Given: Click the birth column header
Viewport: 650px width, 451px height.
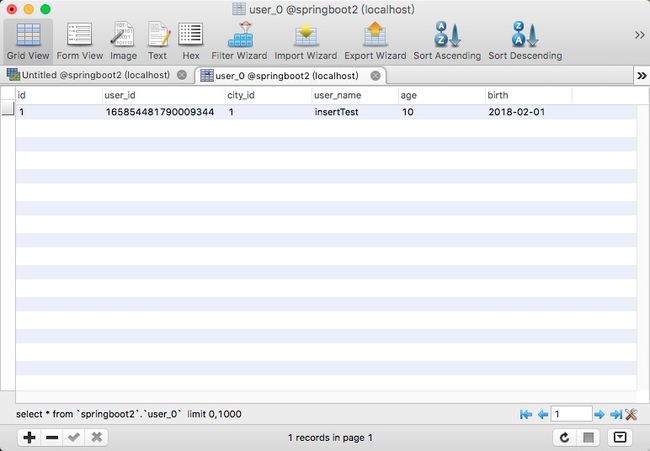Looking at the screenshot, I should pos(529,95).
